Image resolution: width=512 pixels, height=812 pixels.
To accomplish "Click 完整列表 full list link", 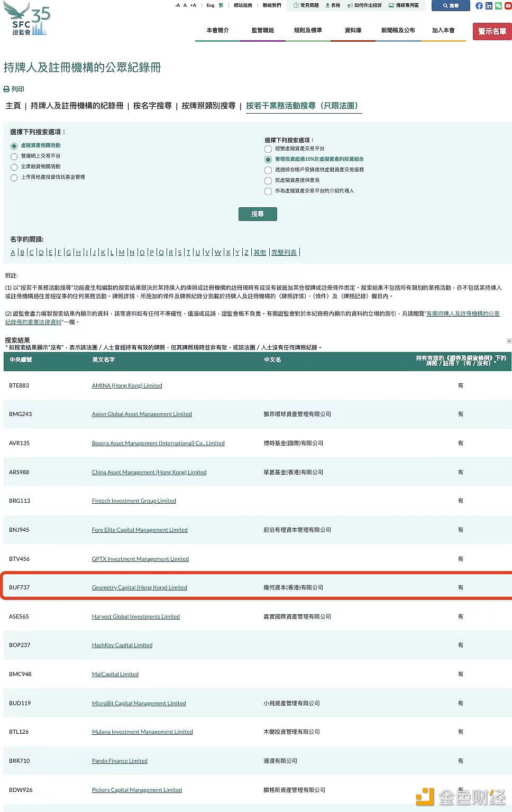I will 284,253.
